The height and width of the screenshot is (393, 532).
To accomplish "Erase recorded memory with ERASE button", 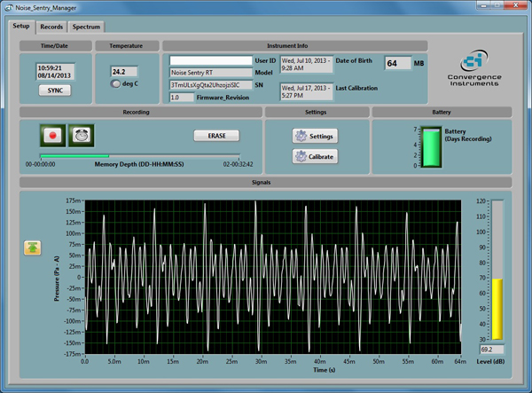I will click(216, 136).
